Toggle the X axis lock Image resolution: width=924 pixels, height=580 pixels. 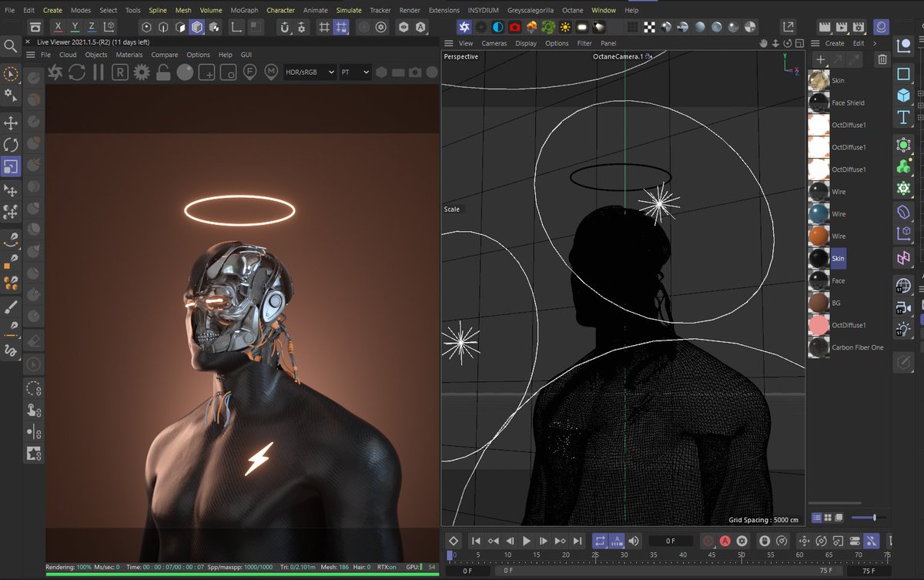58,27
